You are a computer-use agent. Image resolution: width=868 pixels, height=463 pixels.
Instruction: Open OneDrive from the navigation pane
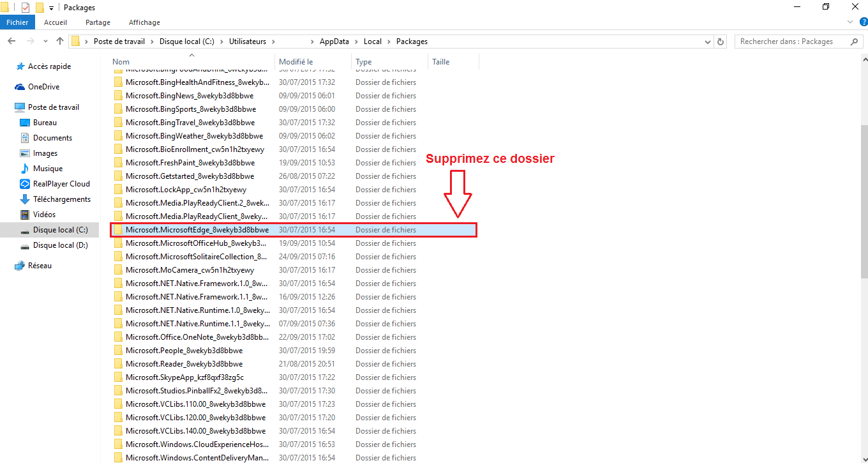[43, 87]
